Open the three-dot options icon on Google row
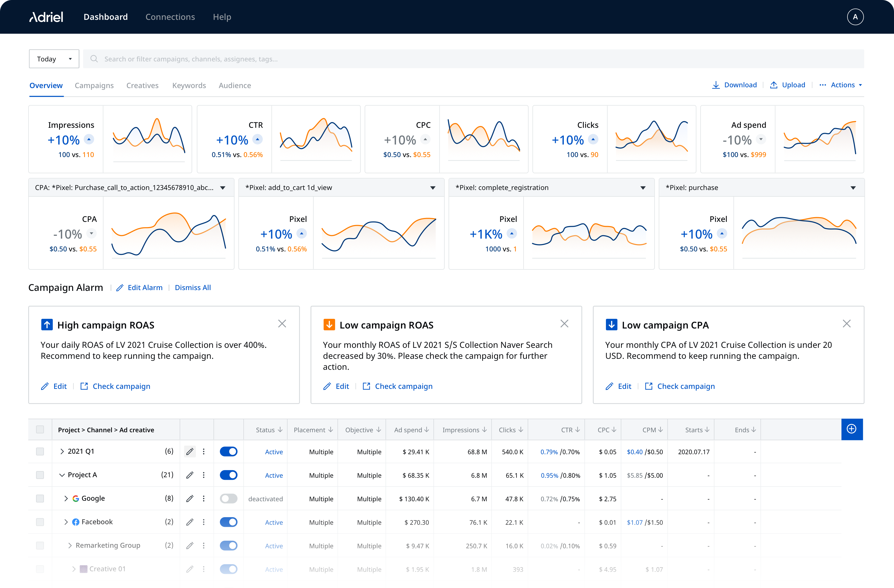Viewport: 894px width, 588px height. point(204,499)
